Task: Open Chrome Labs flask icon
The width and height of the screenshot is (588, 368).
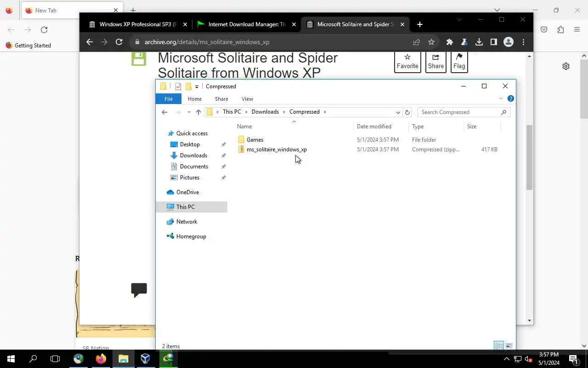Action: (x=464, y=42)
